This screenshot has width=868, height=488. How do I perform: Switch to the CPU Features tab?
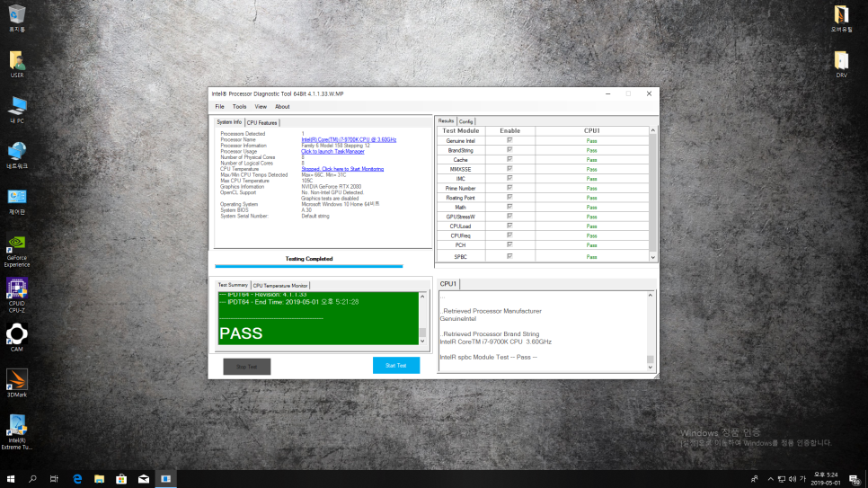261,123
